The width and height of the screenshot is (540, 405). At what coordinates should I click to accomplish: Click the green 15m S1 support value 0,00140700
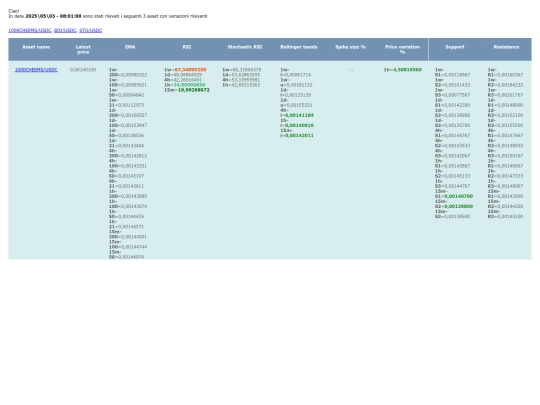(458, 196)
